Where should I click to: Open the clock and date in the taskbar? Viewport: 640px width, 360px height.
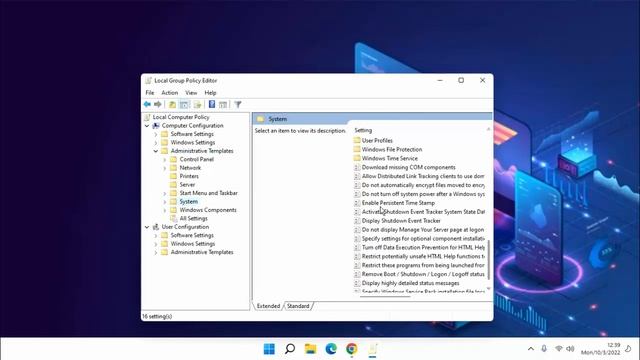[x=600, y=349]
